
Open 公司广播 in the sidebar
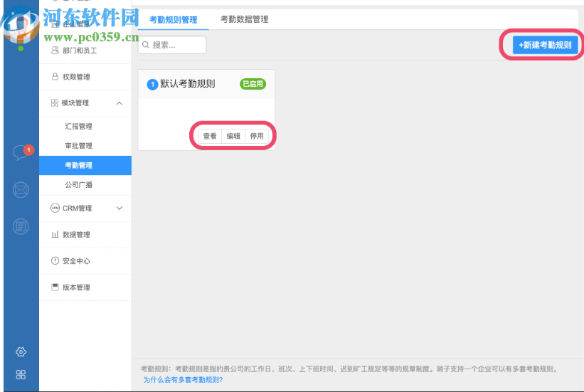pyautogui.click(x=78, y=184)
